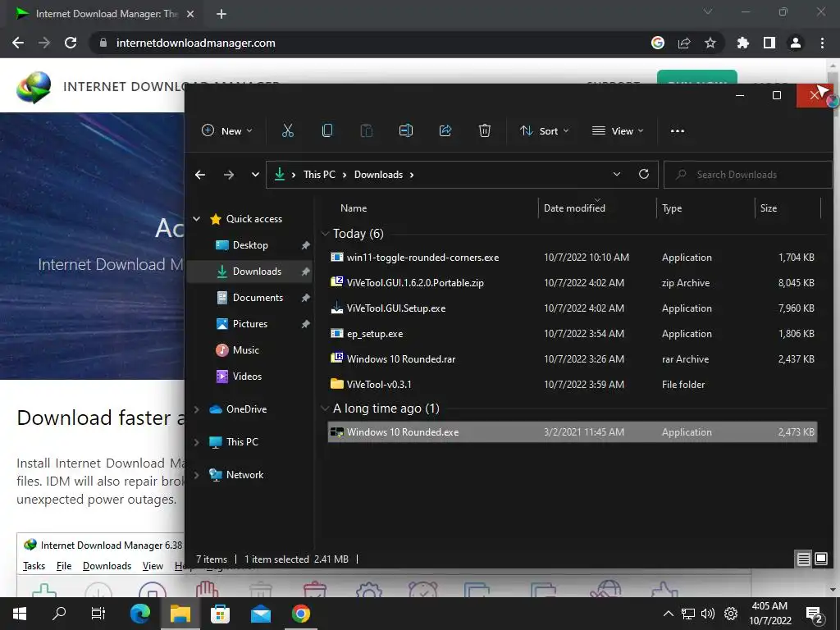Open Chrome three-dot menu
Image resolution: width=840 pixels, height=630 pixels.
pyautogui.click(x=822, y=43)
